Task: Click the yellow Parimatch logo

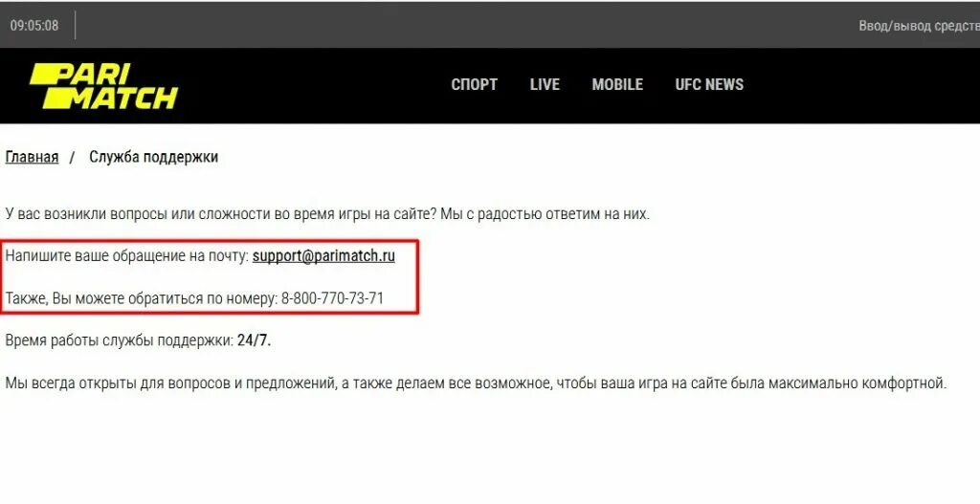Action: pyautogui.click(x=103, y=86)
